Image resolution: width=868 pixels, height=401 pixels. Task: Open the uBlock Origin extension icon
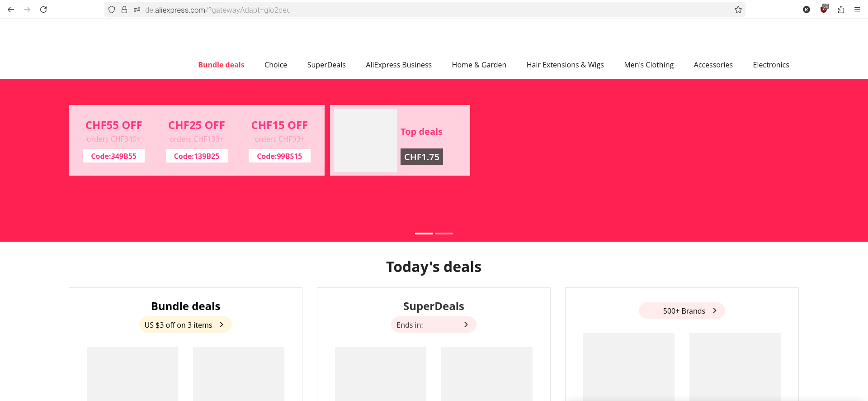[824, 10]
